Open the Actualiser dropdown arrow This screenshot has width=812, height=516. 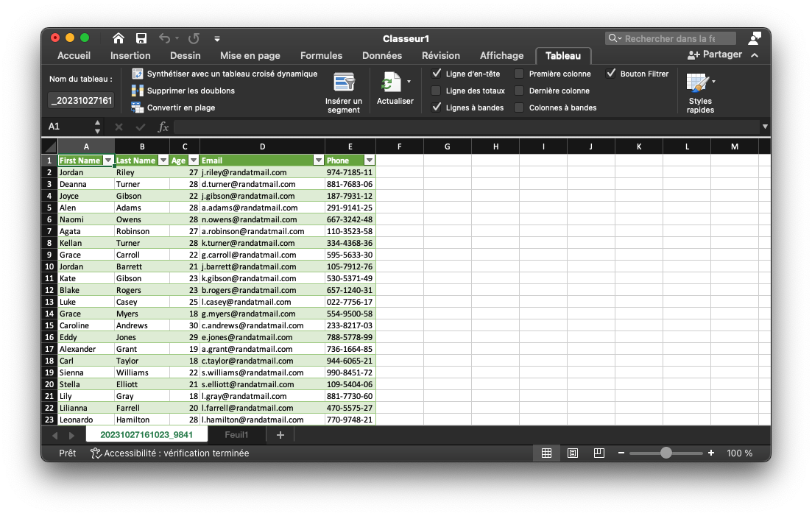point(409,82)
